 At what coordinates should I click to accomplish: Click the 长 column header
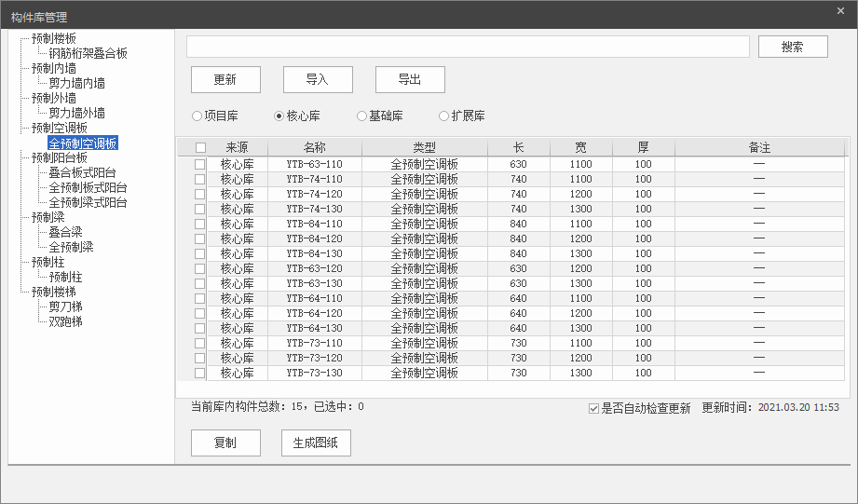pos(518,147)
